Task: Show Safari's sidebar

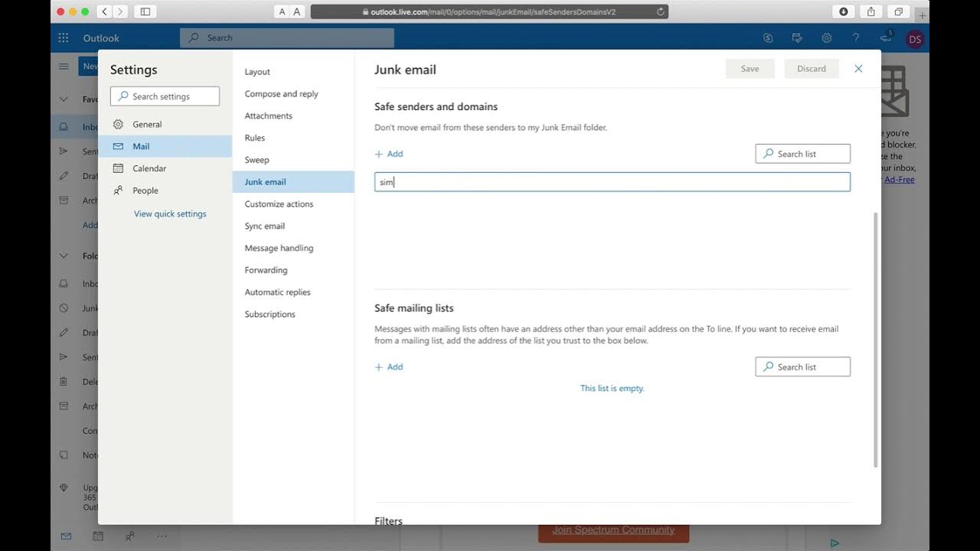Action: point(145,11)
